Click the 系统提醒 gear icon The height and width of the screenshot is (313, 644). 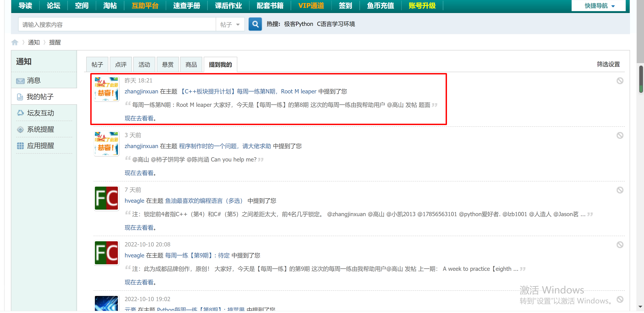point(20,129)
